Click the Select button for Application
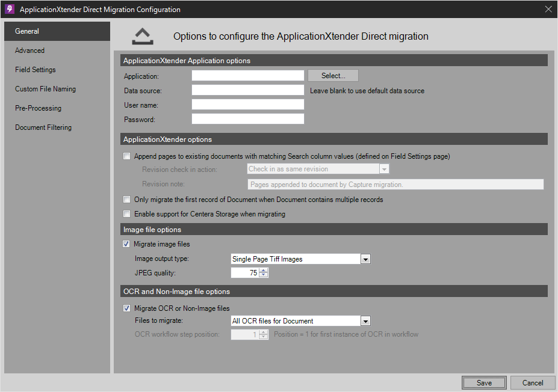The height and width of the screenshot is (392, 558). (x=332, y=75)
